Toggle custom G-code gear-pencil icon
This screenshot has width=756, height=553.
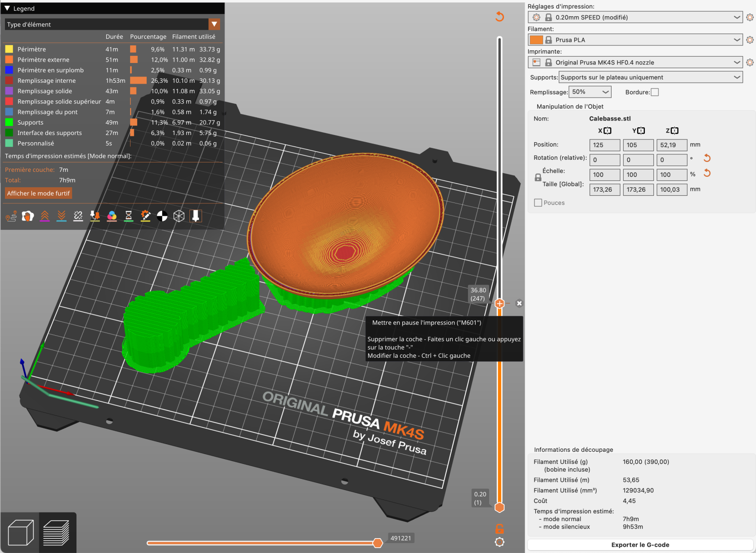(x=145, y=216)
